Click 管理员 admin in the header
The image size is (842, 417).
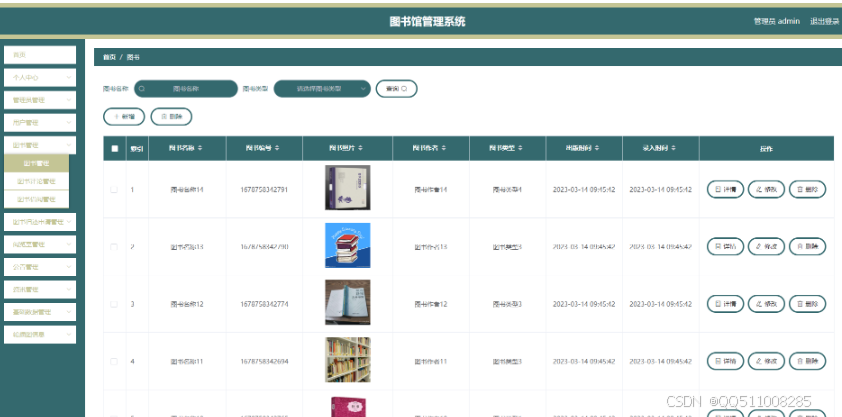(776, 21)
